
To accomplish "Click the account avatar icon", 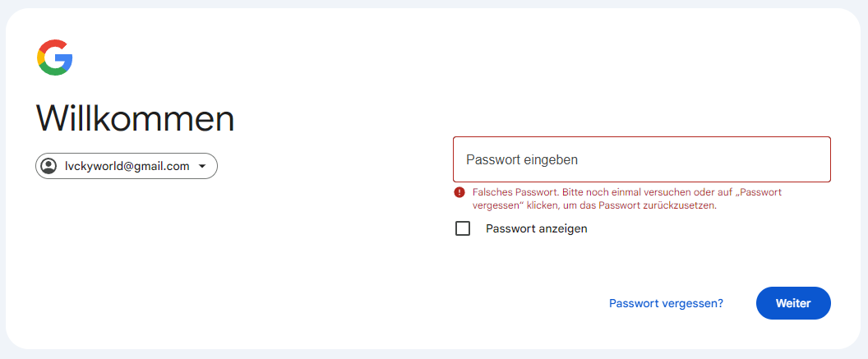I will tap(49, 166).
